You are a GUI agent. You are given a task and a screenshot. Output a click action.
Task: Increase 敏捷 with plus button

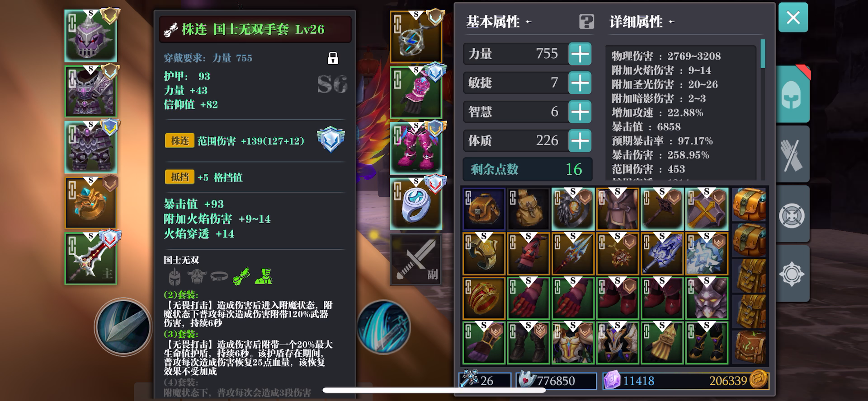tap(580, 83)
